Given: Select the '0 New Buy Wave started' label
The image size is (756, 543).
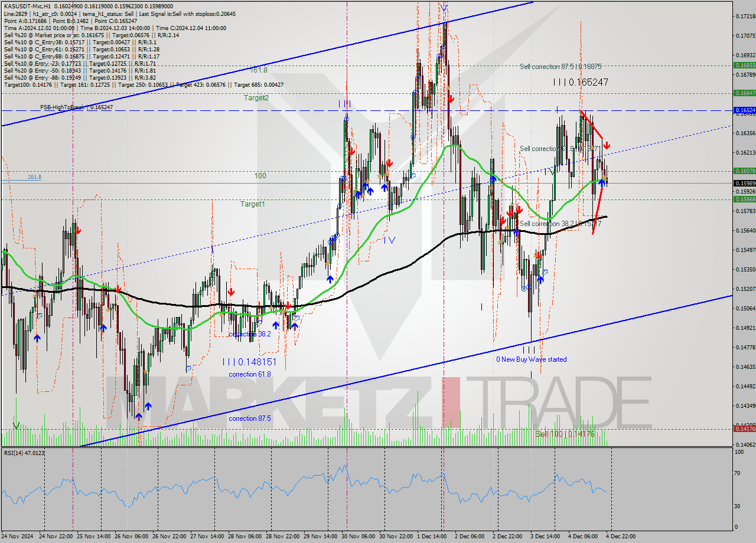Looking at the screenshot, I should pyautogui.click(x=531, y=359).
